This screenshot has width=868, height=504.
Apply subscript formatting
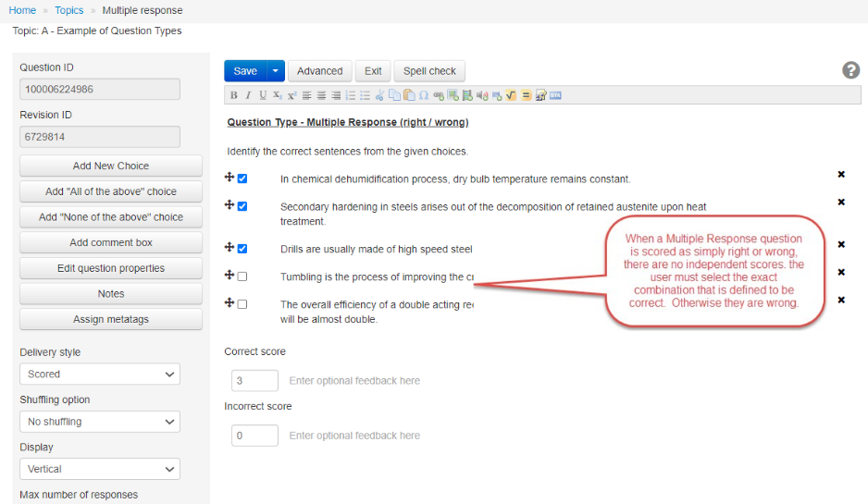(x=278, y=95)
